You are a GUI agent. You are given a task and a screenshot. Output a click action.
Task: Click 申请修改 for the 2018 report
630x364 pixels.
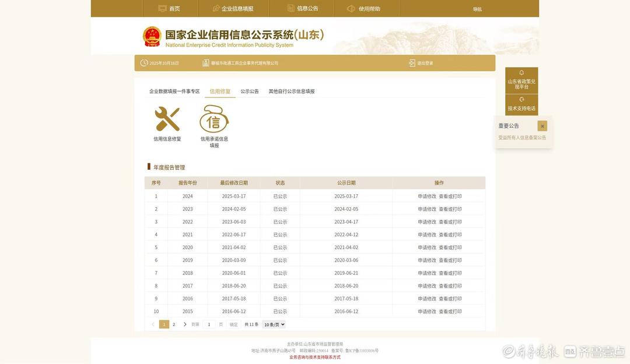(x=426, y=273)
